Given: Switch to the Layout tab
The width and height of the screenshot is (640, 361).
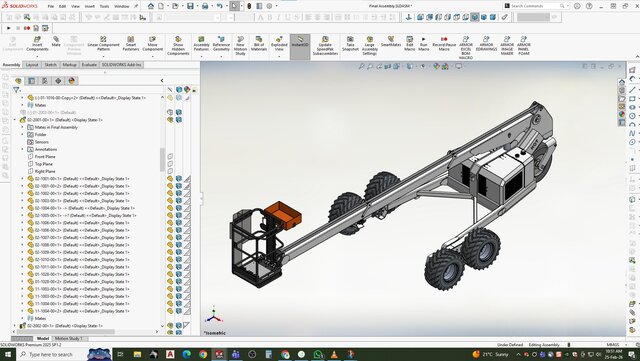Looking at the screenshot, I should (32, 65).
